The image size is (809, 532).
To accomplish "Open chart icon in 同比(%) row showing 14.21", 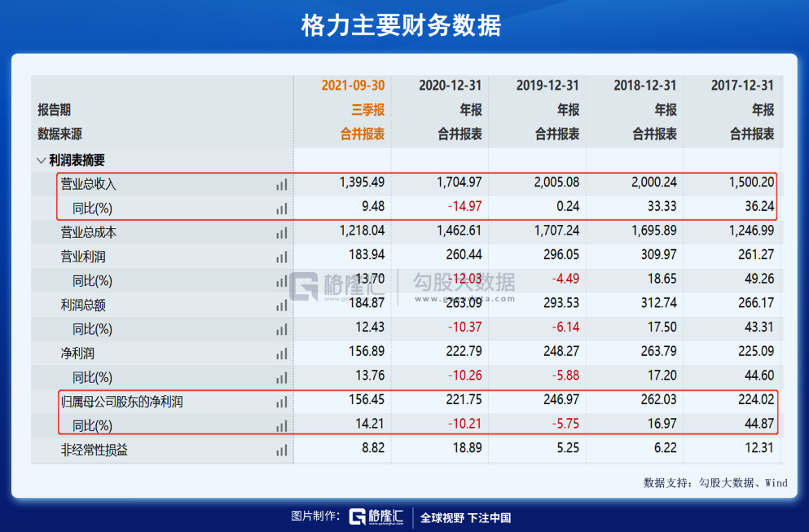I will coord(281,426).
